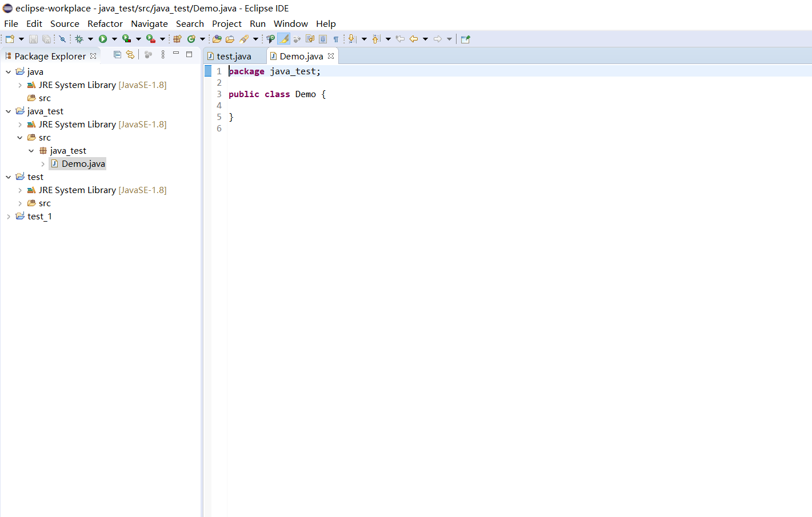Select src folder under java project
Screen dimensions: 812x517
coord(39,98)
